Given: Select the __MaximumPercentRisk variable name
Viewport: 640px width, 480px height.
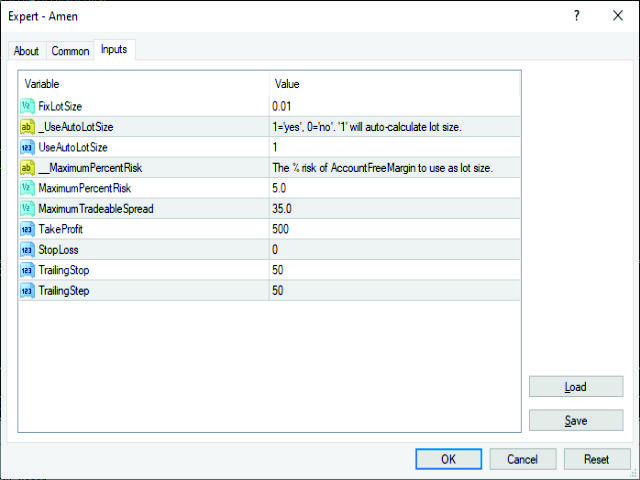Looking at the screenshot, I should coord(90,168).
